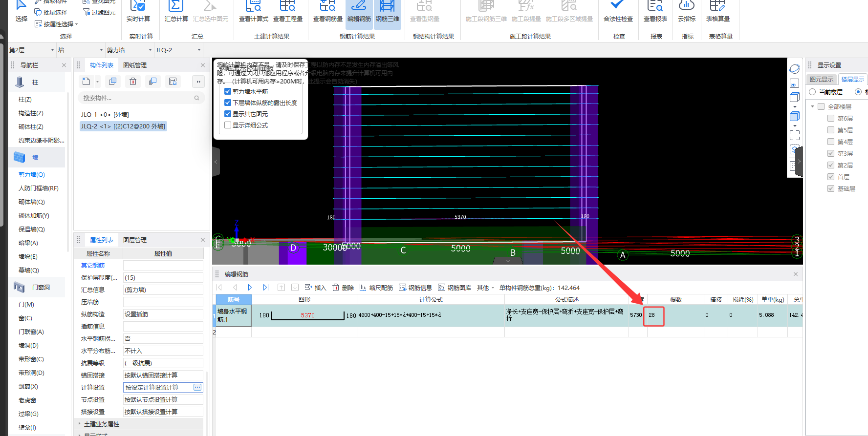Click the new component icon in 构件列表
The height and width of the screenshot is (436, 868).
tap(87, 82)
